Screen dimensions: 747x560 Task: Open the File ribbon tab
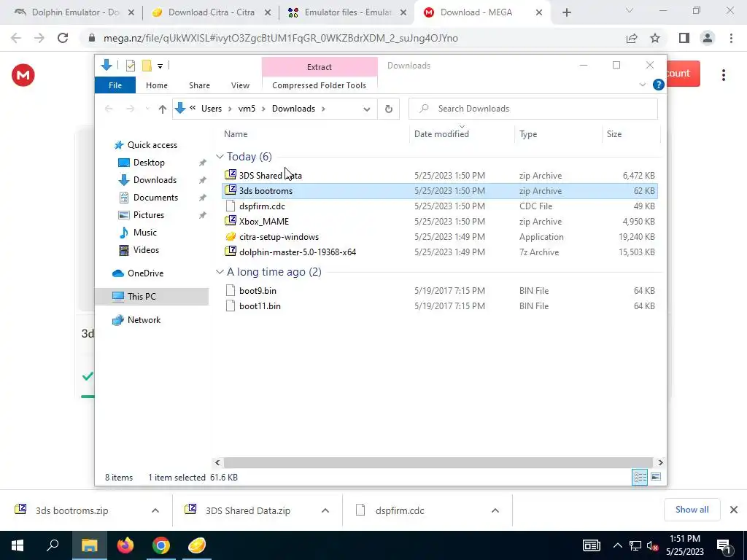point(115,85)
